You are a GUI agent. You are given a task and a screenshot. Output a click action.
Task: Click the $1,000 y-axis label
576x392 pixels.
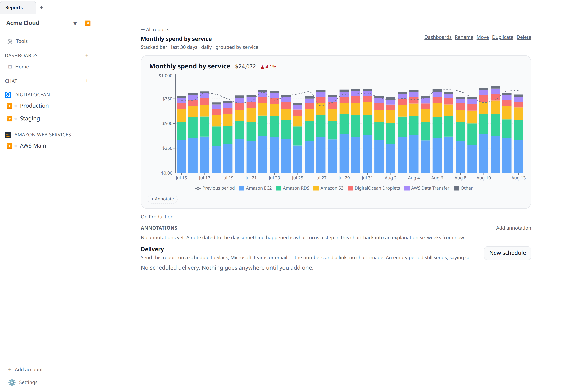pyautogui.click(x=165, y=76)
